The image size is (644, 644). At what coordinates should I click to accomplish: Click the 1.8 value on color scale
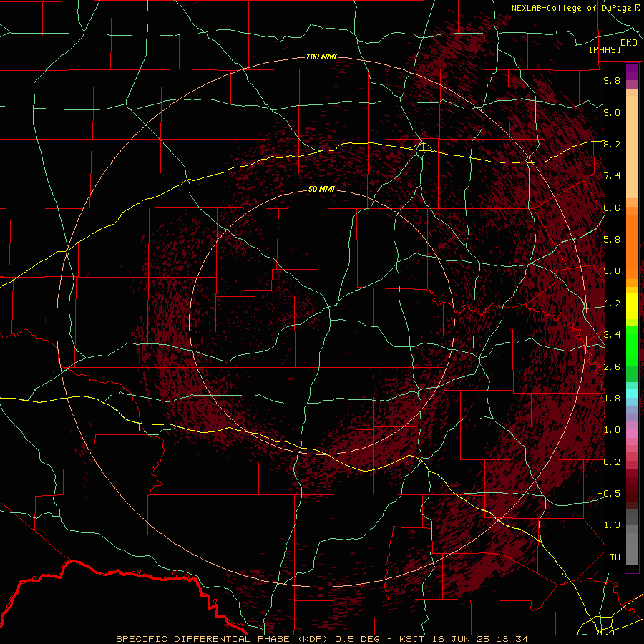tap(612, 399)
